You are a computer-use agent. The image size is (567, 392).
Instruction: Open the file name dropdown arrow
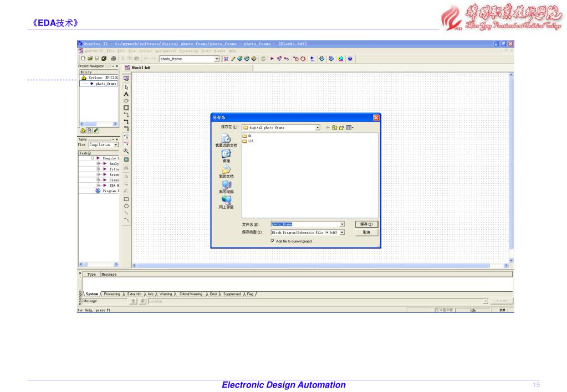342,224
